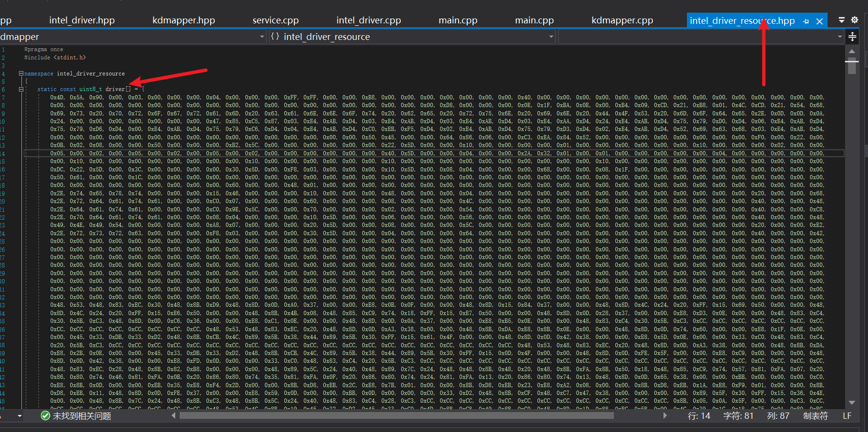Switch to the kdmapper.hpp tab

coord(184,20)
